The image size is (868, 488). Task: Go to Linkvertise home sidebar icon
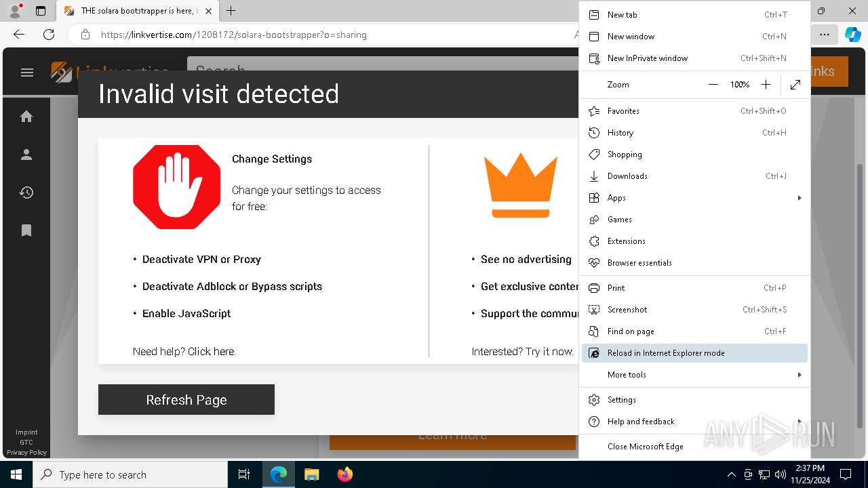[x=26, y=117]
